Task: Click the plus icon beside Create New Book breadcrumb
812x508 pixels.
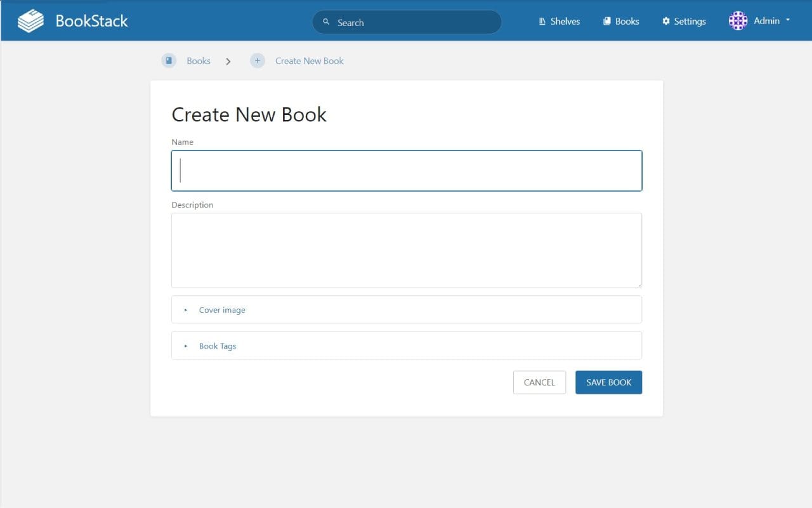Action: pyautogui.click(x=258, y=60)
